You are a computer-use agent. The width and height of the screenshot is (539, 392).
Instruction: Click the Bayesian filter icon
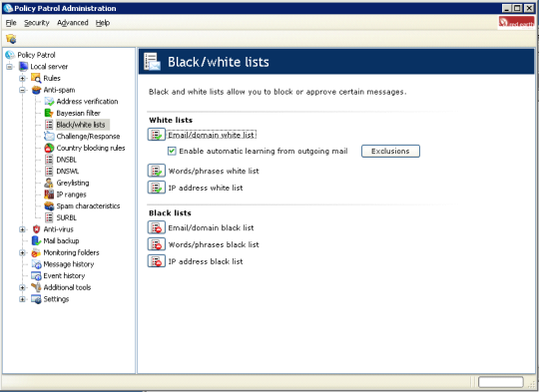pos(49,113)
